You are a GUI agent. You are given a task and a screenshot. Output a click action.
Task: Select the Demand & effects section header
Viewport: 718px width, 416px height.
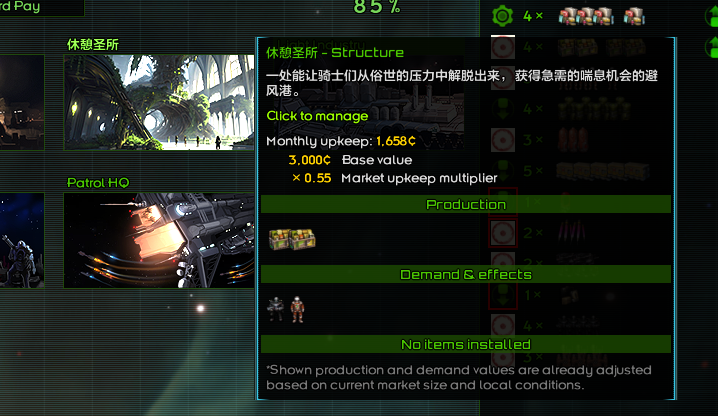[466, 274]
